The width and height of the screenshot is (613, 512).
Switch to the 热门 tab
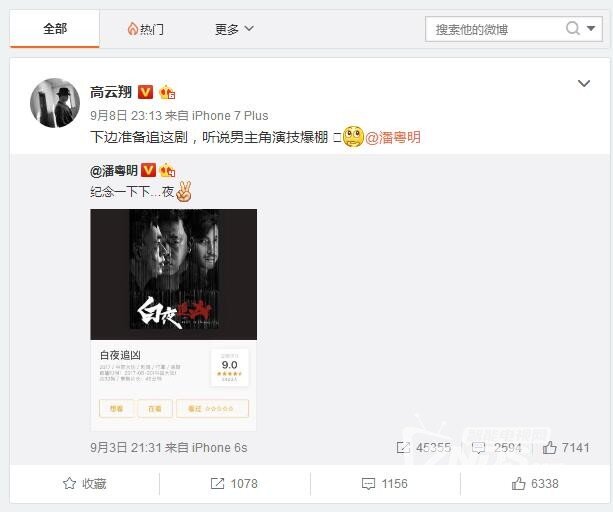(145, 29)
